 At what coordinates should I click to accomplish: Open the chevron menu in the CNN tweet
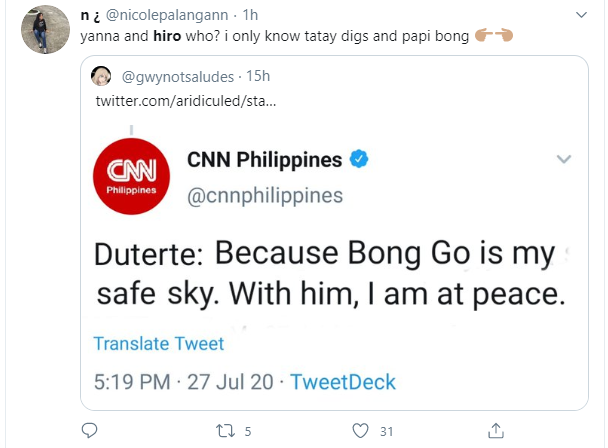tap(563, 159)
